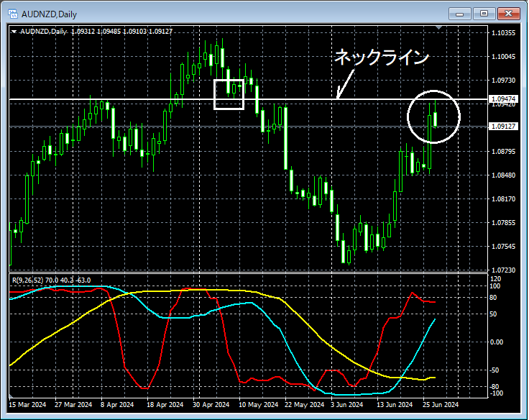Click the 1.09730 price scale value
Viewport: 529px width, 420px height.
click(503, 81)
